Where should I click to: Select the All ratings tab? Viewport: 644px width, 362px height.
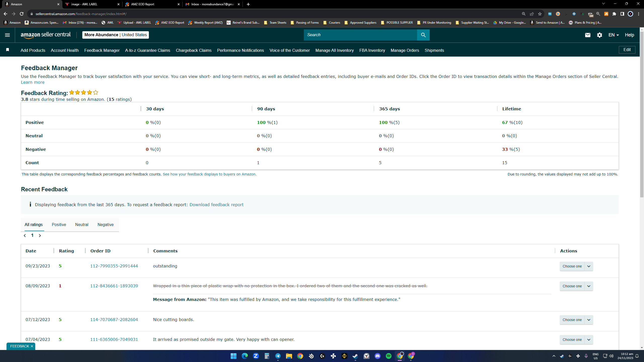pyautogui.click(x=33, y=224)
